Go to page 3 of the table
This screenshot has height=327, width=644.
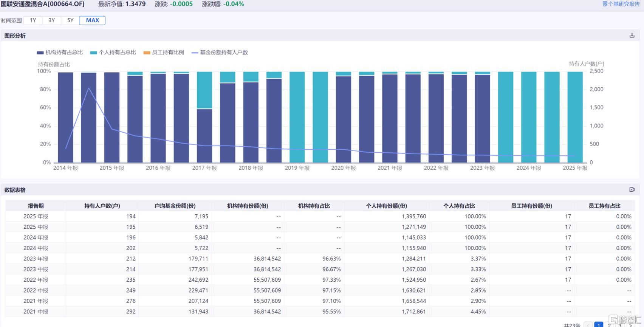620,325
